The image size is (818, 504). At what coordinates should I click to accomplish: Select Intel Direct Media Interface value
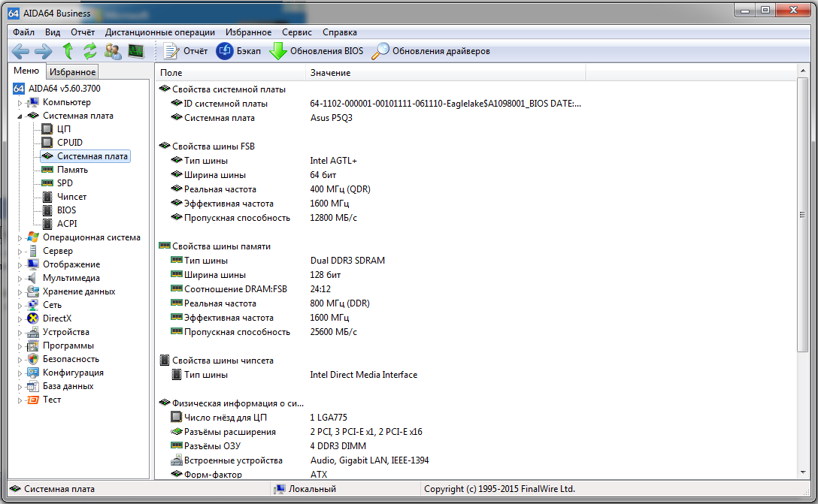point(364,375)
